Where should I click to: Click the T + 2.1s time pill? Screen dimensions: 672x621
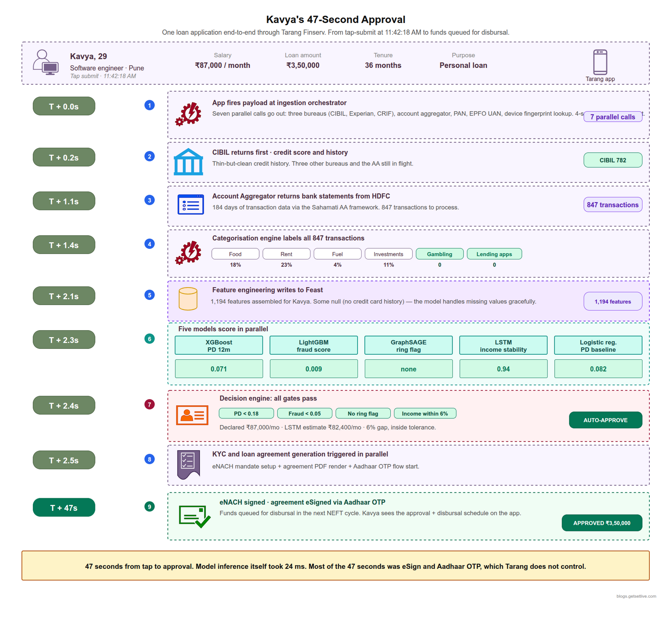click(x=64, y=296)
